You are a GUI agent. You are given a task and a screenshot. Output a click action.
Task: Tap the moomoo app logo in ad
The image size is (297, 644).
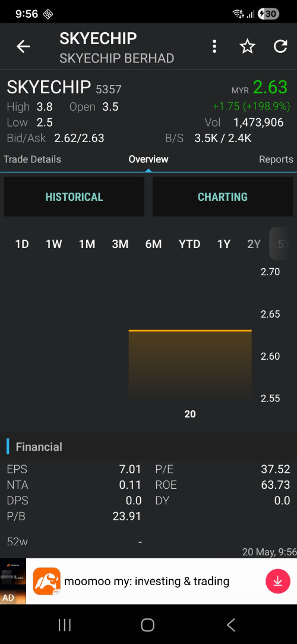pos(47,581)
